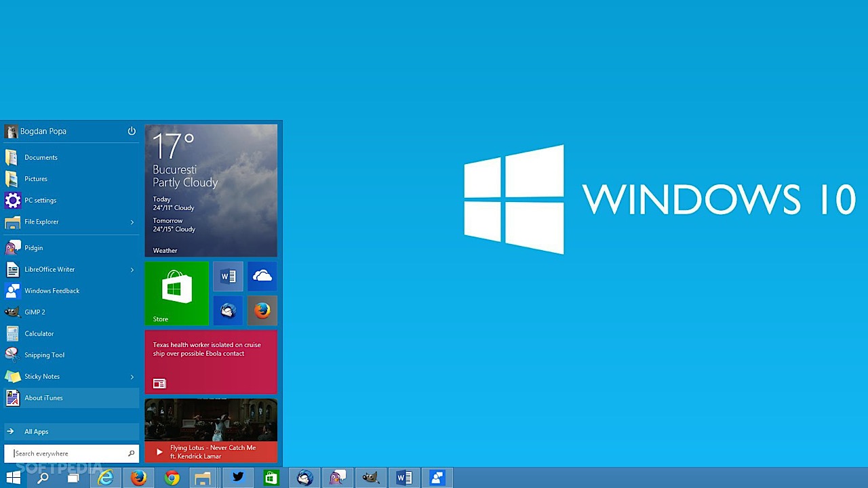Open Task View from the taskbar
This screenshot has width=868, height=488.
[73, 478]
